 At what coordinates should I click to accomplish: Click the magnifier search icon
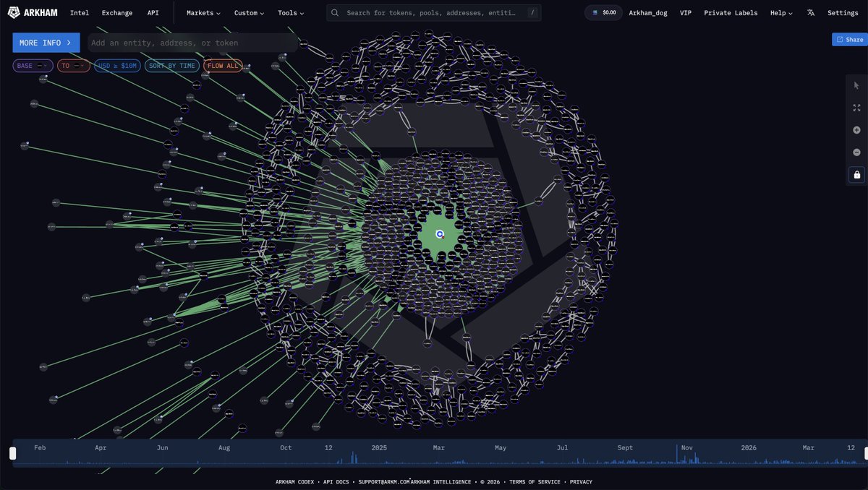tap(336, 13)
